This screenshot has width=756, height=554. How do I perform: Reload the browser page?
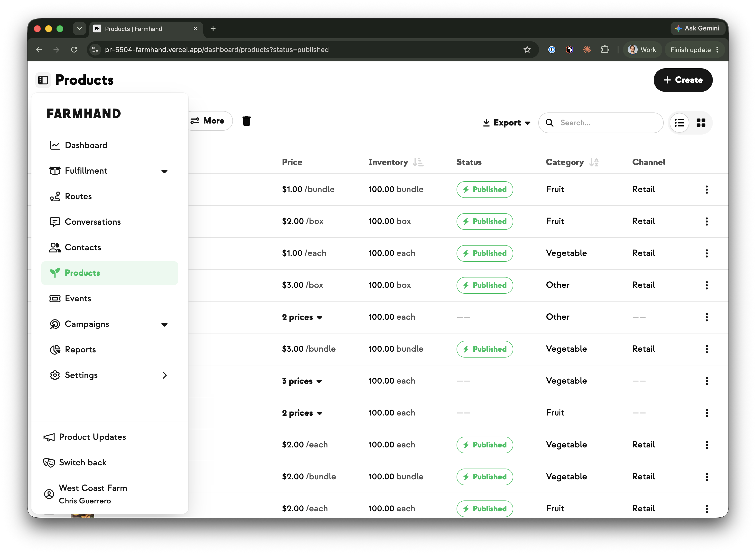pyautogui.click(x=74, y=50)
